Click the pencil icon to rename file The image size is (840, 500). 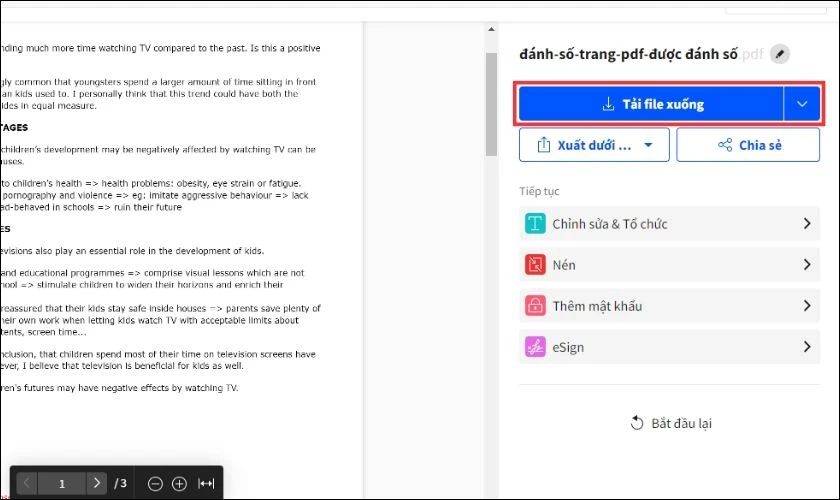[780, 54]
